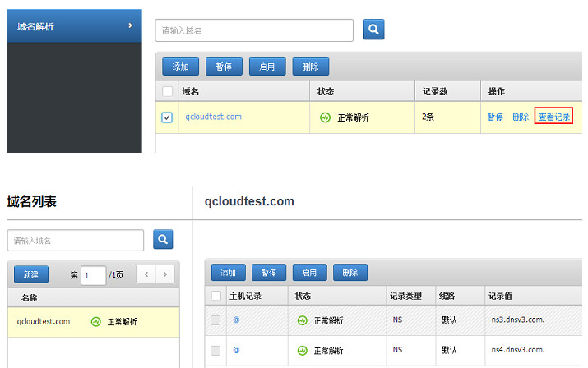Click the ns4.dnsv3.com. record value
The image size is (588, 368).
click(518, 350)
